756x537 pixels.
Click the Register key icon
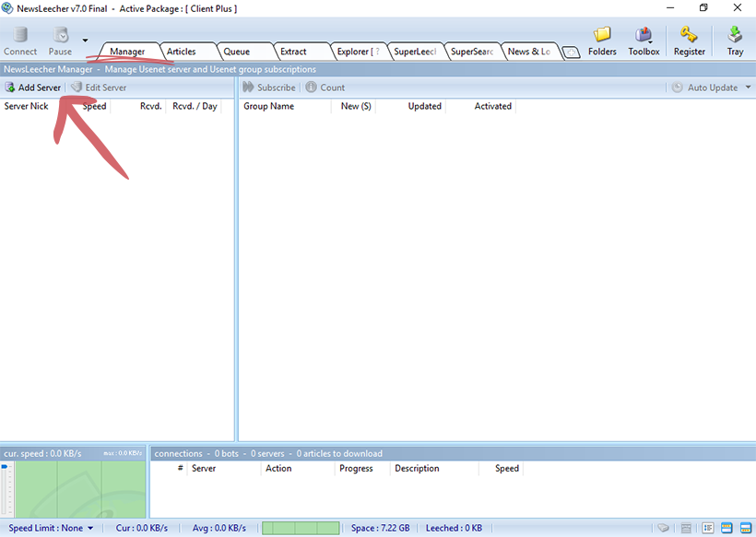tap(689, 35)
